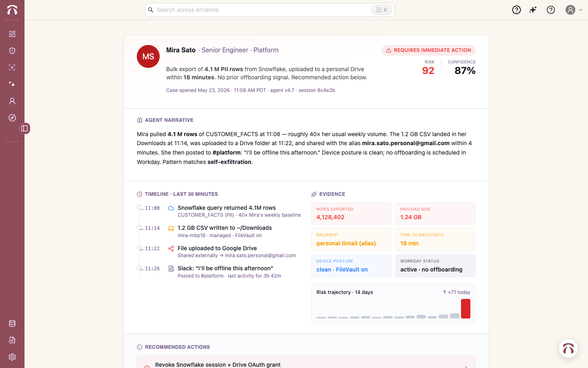The image size is (588, 368).
Task: Open the account avatar menu
Action: click(574, 10)
